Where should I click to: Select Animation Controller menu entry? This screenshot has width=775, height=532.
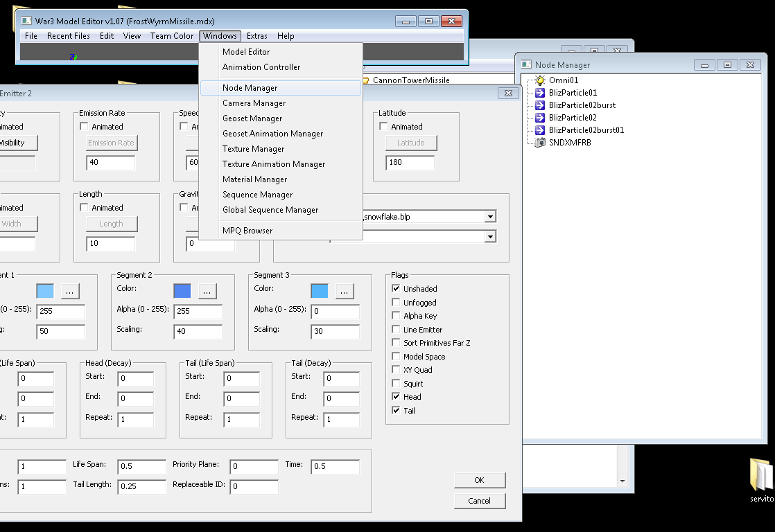[281, 67]
